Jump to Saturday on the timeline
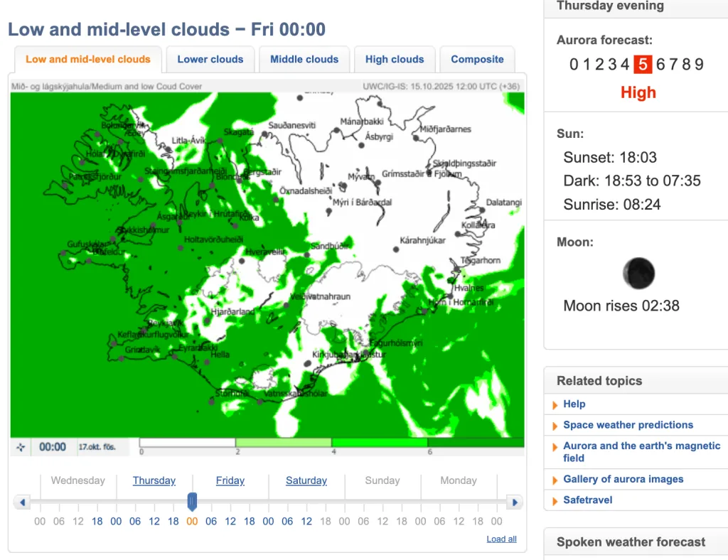 click(x=306, y=481)
